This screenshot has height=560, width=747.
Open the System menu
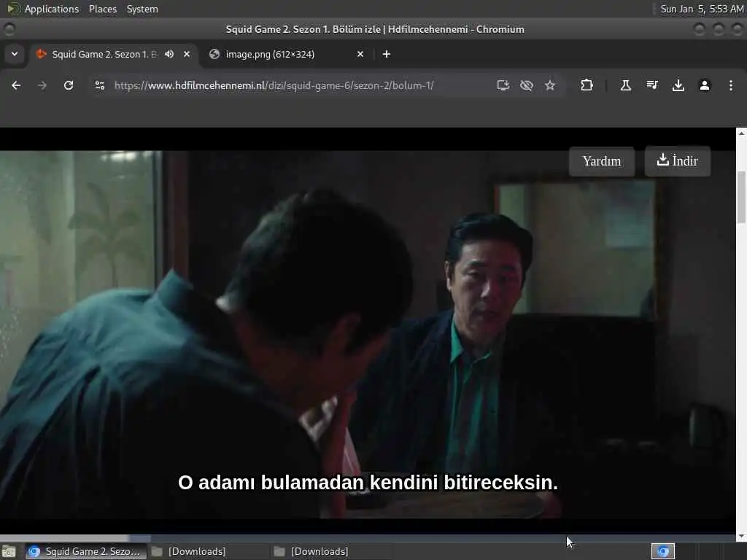coord(142,9)
